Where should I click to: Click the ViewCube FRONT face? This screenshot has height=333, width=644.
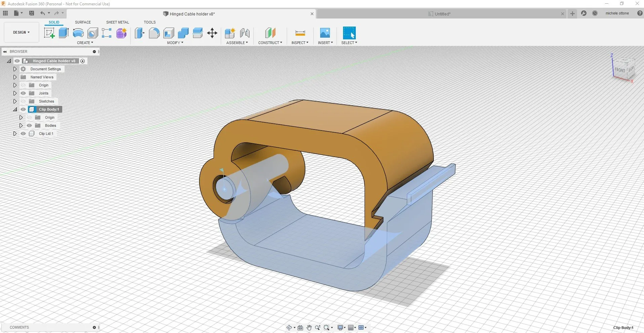pos(619,70)
